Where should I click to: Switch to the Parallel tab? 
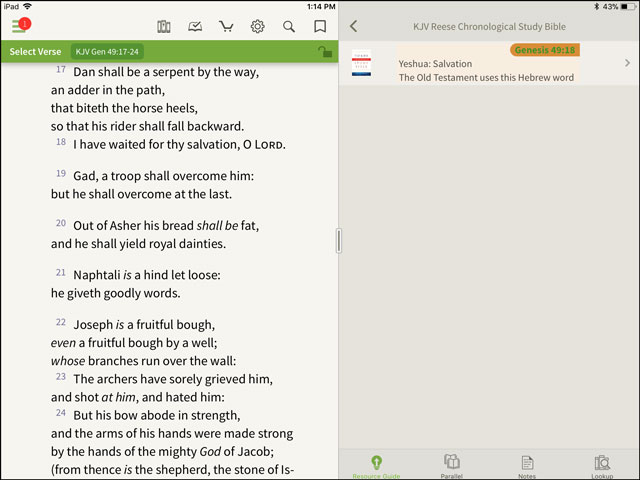452,467
